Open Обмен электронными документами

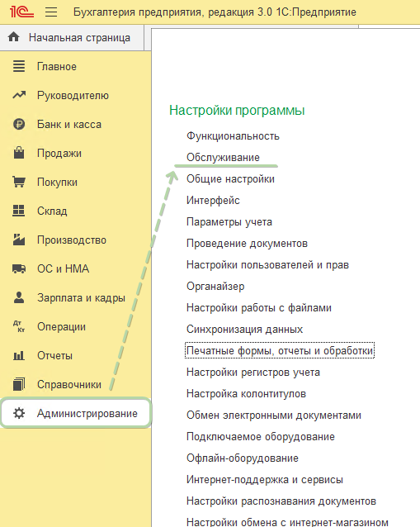(274, 415)
